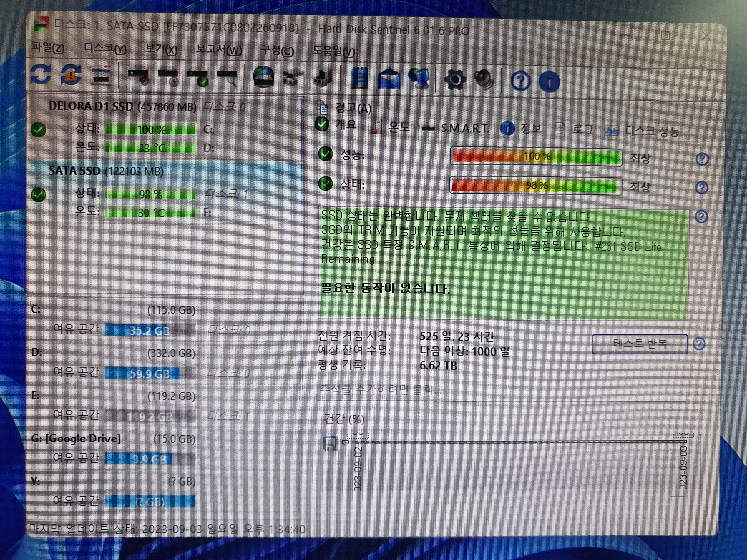Click DELORA D1 SSD 33 °C temperature bar
The width and height of the screenshot is (747, 560).
[x=151, y=148]
